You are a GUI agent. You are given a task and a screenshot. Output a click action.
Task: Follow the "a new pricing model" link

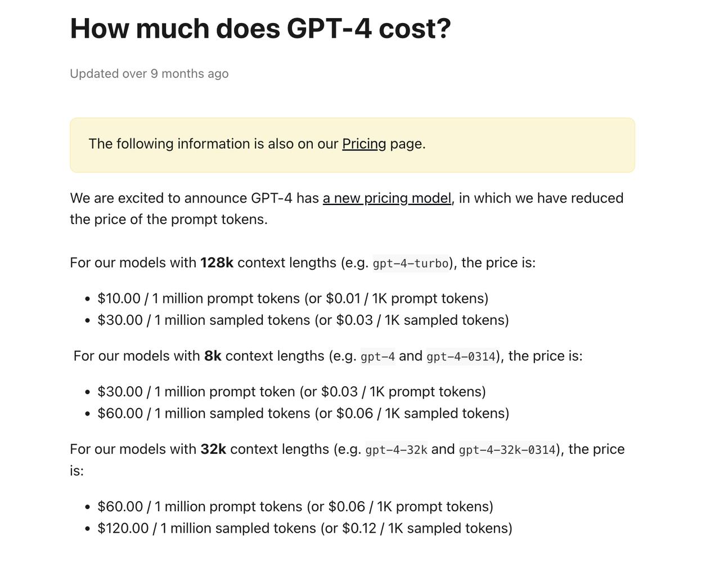(387, 198)
